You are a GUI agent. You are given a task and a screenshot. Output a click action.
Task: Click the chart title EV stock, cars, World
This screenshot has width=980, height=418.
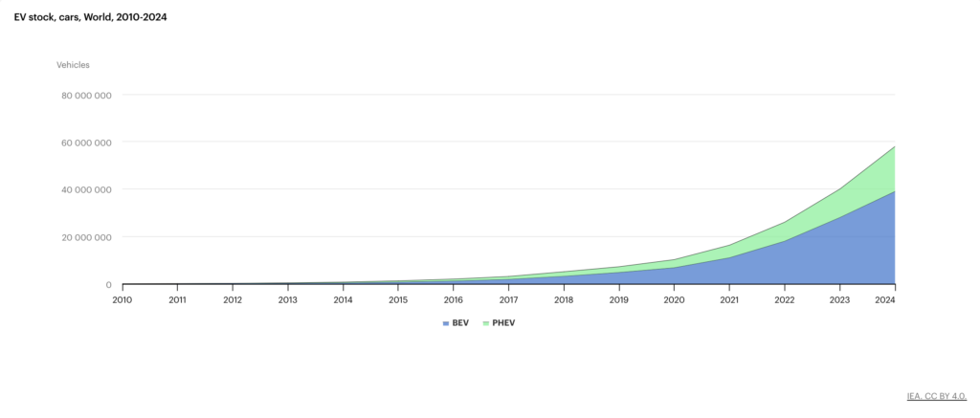(90, 17)
